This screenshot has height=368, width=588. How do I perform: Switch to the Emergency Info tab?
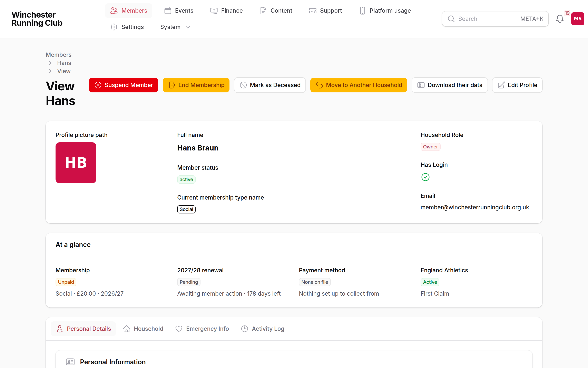click(x=202, y=329)
